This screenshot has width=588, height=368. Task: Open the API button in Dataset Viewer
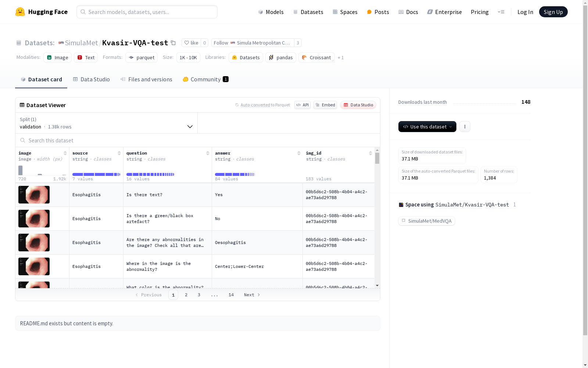302,105
